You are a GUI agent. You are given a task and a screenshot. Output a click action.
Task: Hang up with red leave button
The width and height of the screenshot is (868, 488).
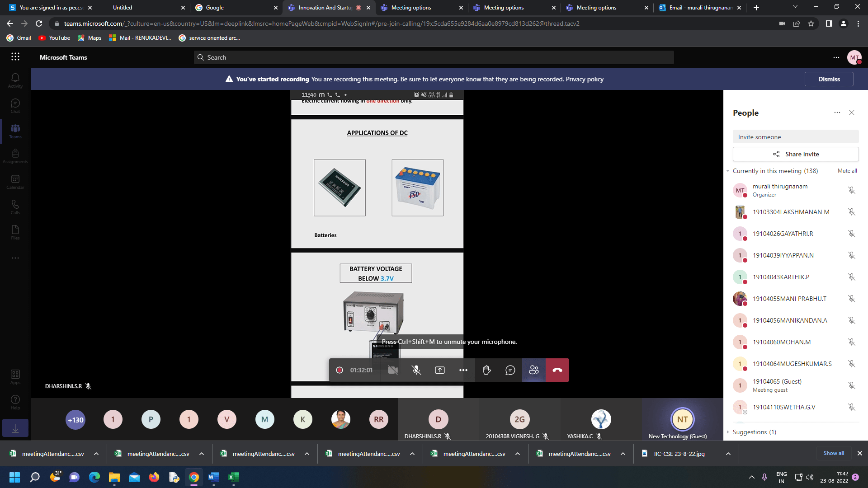557,370
